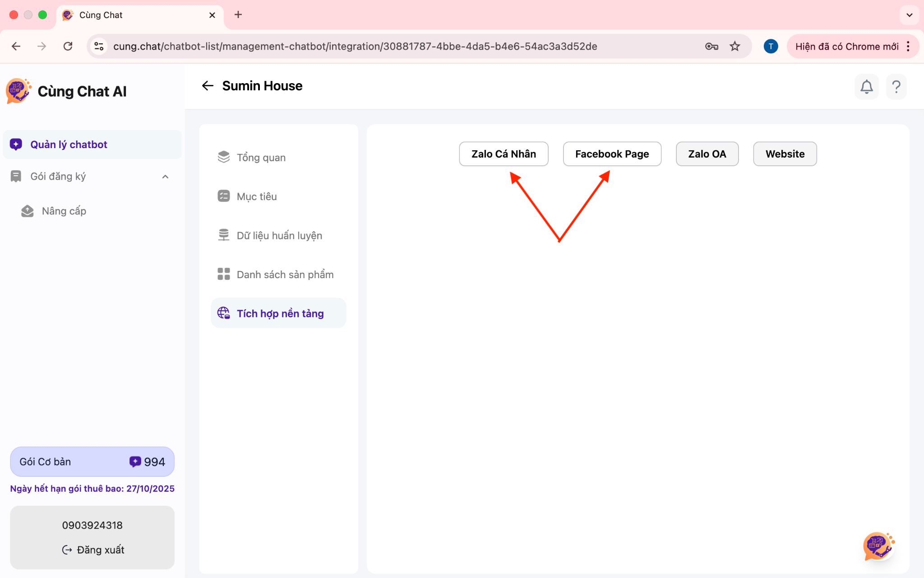Select Danh sách sản phẩm menu item
The height and width of the screenshot is (578, 924).
coord(285,275)
